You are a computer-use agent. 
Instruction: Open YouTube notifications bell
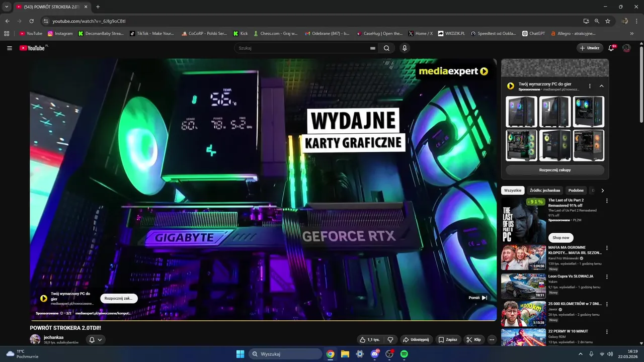611,48
